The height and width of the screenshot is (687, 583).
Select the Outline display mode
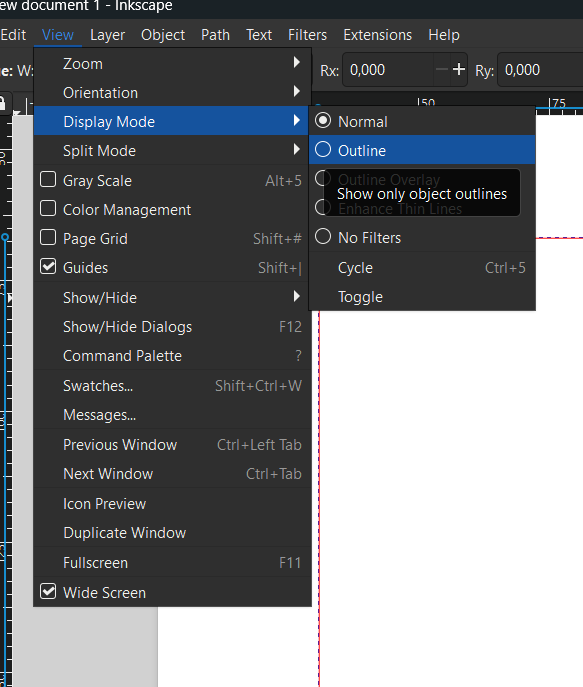(x=422, y=150)
